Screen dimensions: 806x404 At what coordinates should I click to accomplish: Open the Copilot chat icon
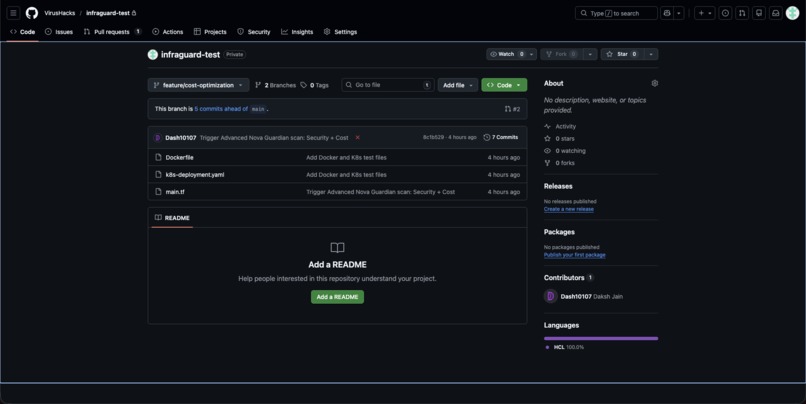pyautogui.click(x=667, y=13)
